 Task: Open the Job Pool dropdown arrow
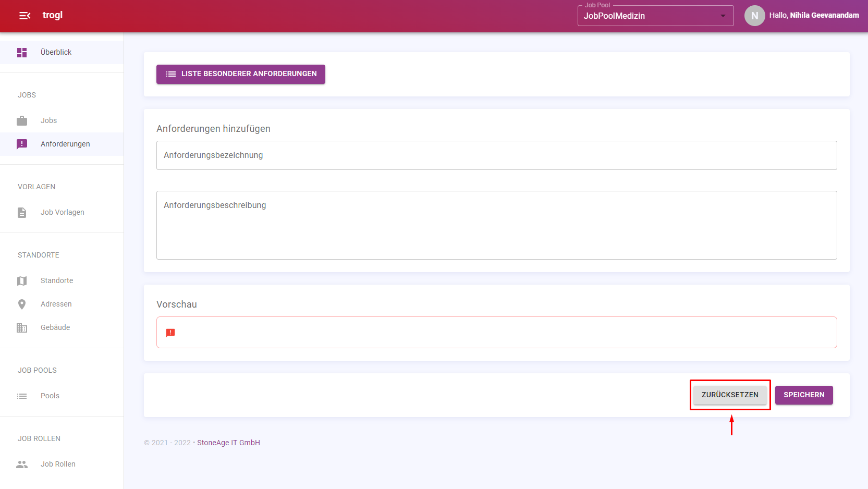tap(723, 16)
